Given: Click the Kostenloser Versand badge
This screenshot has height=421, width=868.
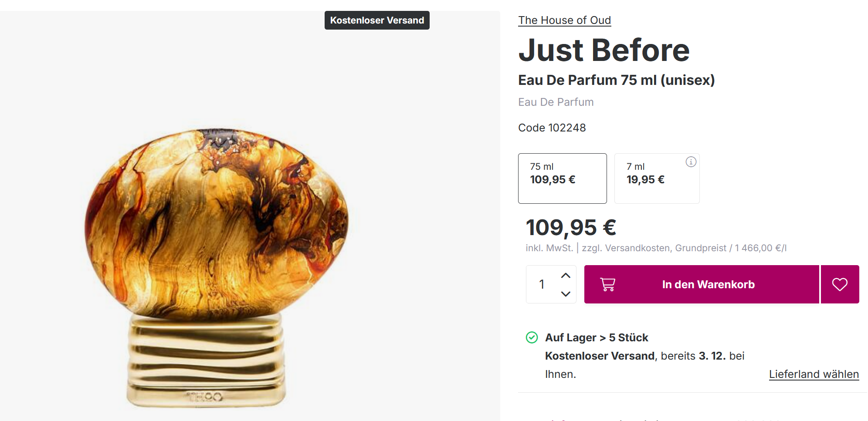Looking at the screenshot, I should [377, 20].
